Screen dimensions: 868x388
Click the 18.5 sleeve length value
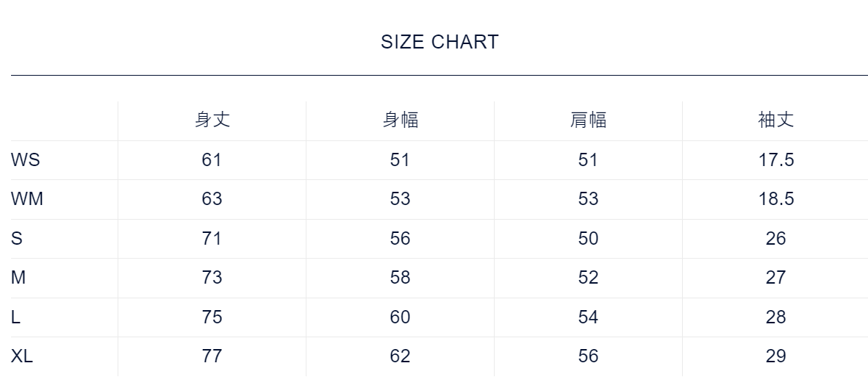point(776,199)
